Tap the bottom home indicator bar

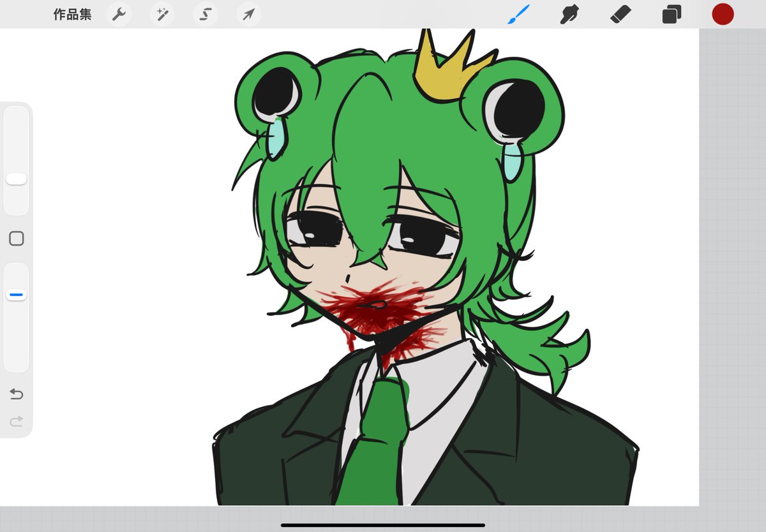point(383,525)
